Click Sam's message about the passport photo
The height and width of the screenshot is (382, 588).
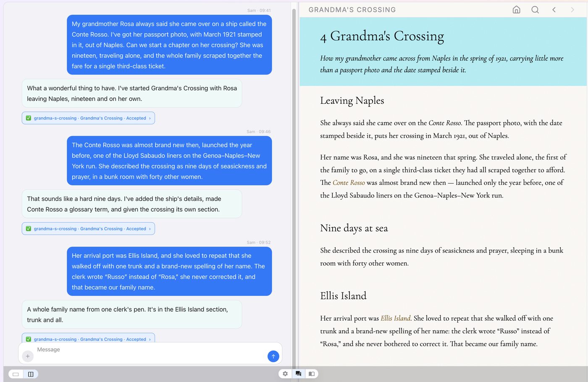tap(169, 45)
